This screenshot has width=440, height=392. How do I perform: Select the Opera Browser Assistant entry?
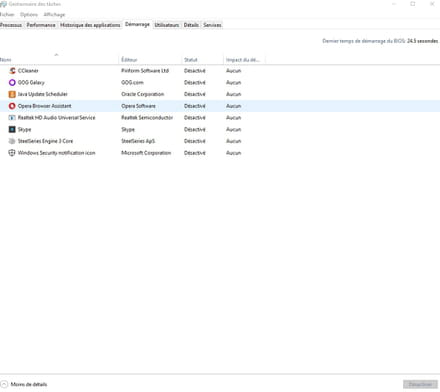(x=45, y=106)
